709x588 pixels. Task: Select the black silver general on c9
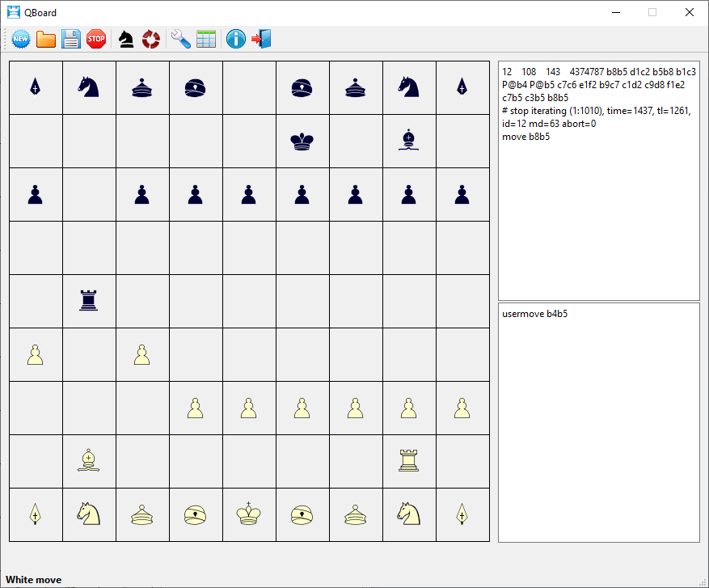pyautogui.click(x=142, y=88)
